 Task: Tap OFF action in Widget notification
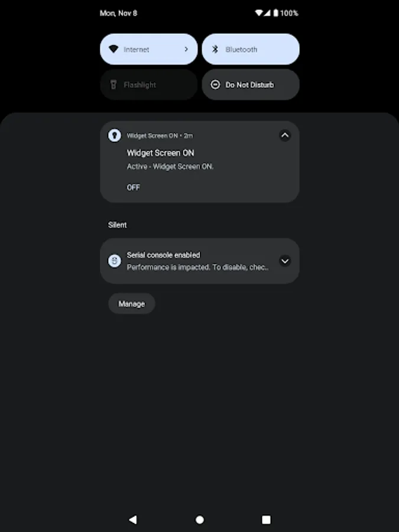click(134, 187)
